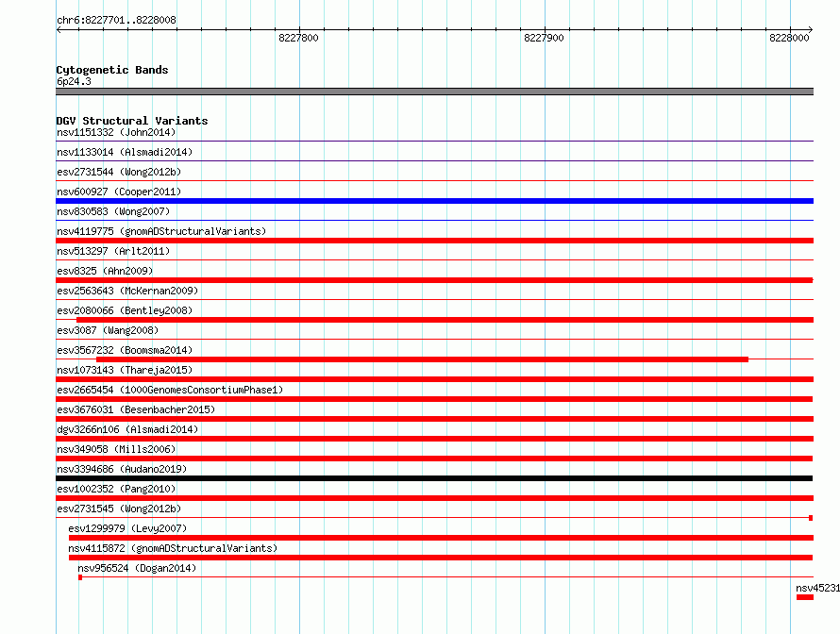Click the DGV Structural Variants track title
Viewport: 840px width, 634px height.
tap(132, 121)
